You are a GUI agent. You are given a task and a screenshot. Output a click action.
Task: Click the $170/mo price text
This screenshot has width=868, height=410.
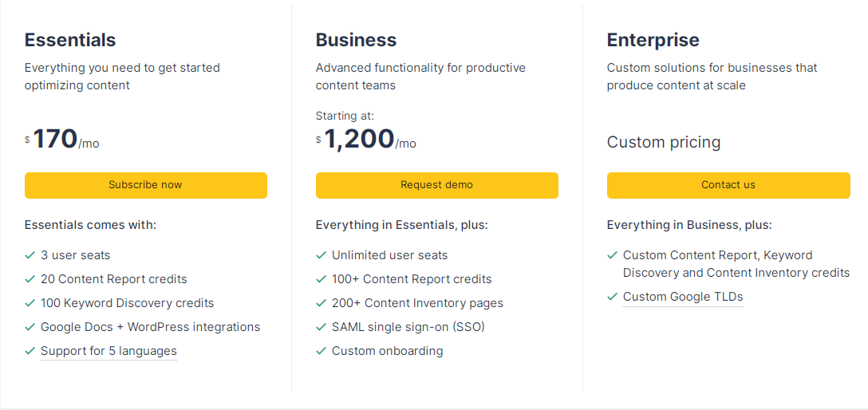[64, 140]
